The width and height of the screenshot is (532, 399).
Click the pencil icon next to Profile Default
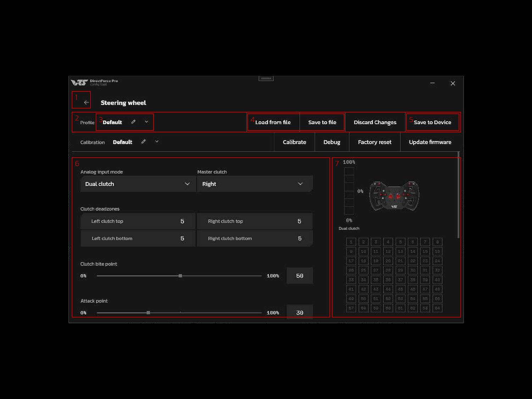point(133,122)
